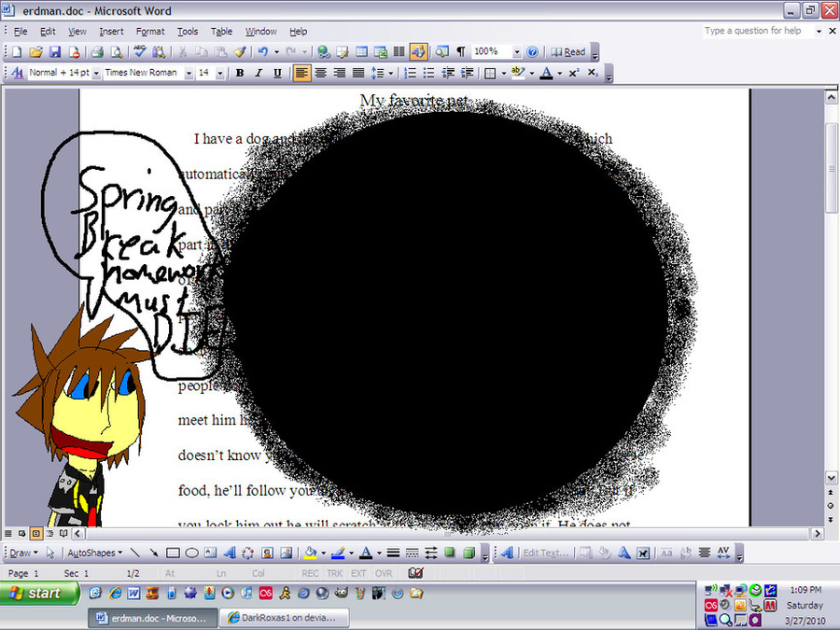840x630 pixels.
Task: Open the Table menu
Action: point(221,32)
